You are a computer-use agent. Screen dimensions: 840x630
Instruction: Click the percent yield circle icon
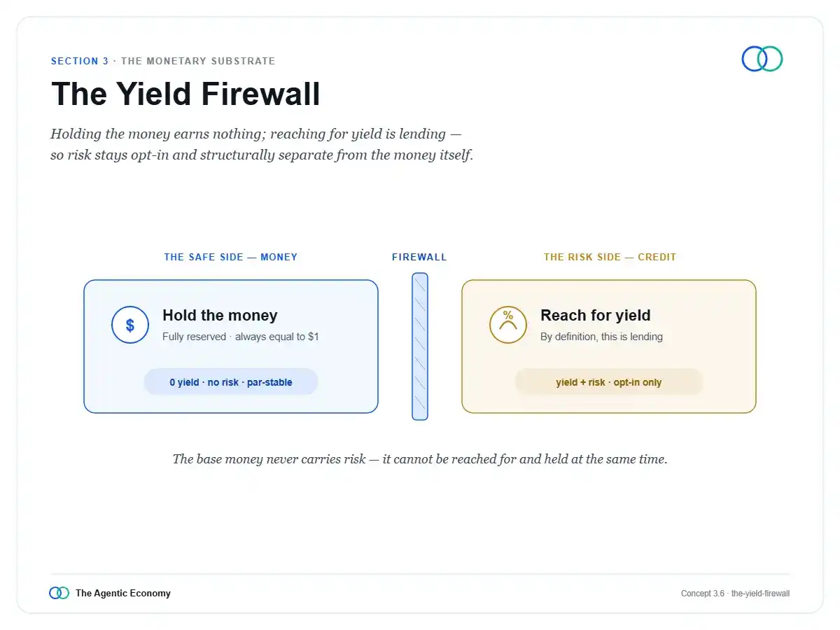507,325
